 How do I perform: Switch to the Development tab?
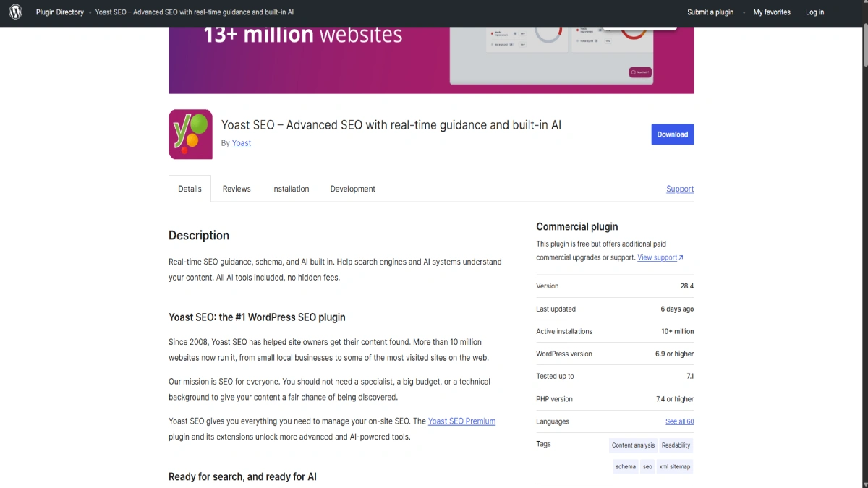[x=353, y=189]
